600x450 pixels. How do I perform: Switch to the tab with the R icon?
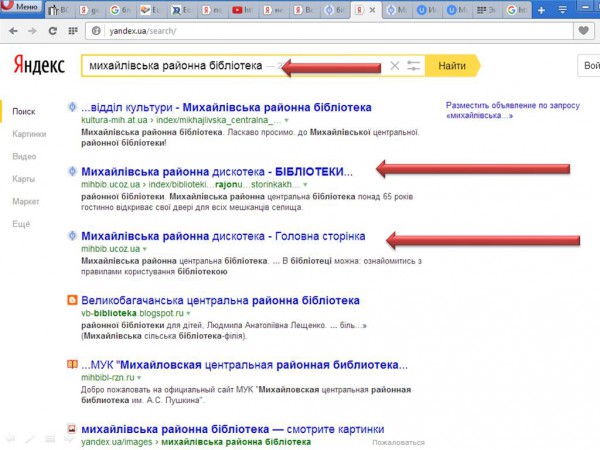(x=182, y=10)
